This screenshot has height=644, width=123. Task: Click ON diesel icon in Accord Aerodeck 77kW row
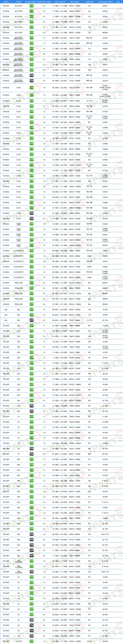click(31, 81)
